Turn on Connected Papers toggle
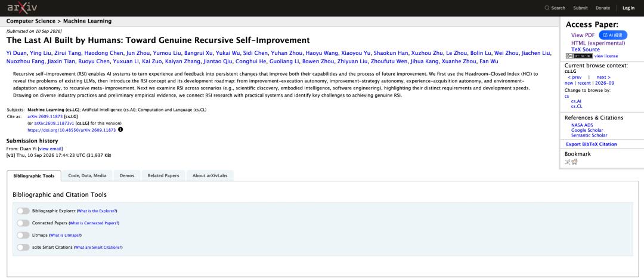644x278 pixels. (x=23, y=223)
